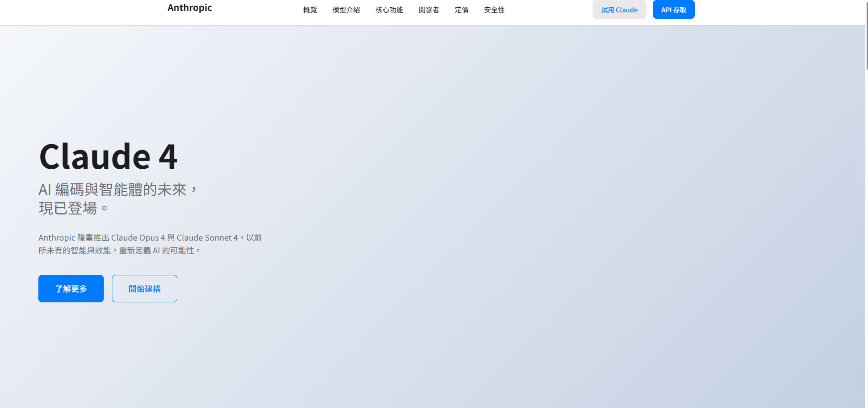
Task: Jump to the 定價 section
Action: [x=462, y=10]
